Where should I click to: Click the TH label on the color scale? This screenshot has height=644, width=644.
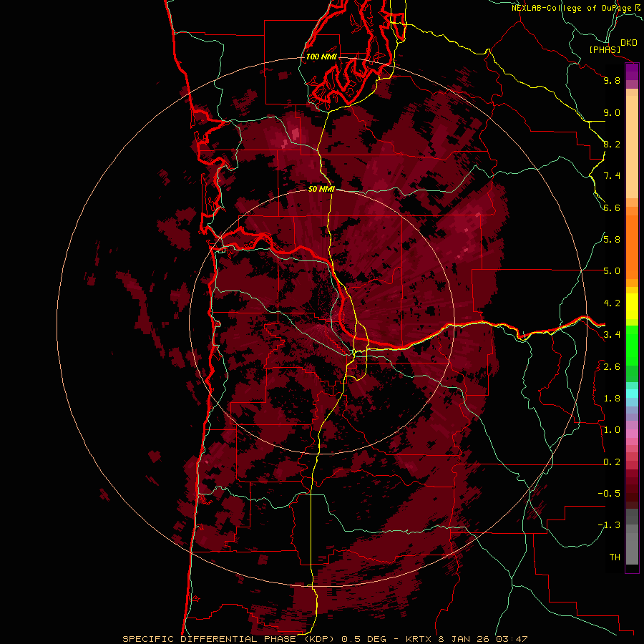(x=615, y=557)
